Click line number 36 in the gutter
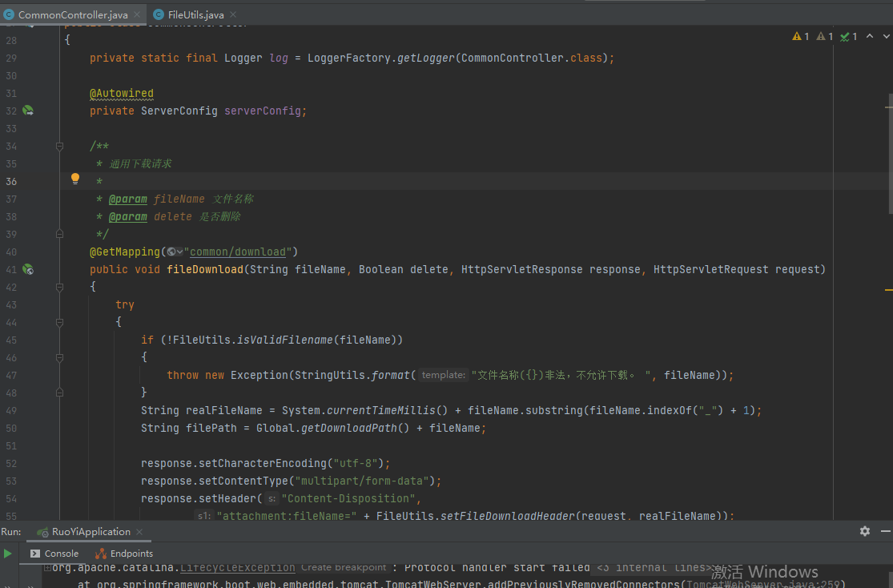Viewport: 893px width, 588px height. click(11, 181)
